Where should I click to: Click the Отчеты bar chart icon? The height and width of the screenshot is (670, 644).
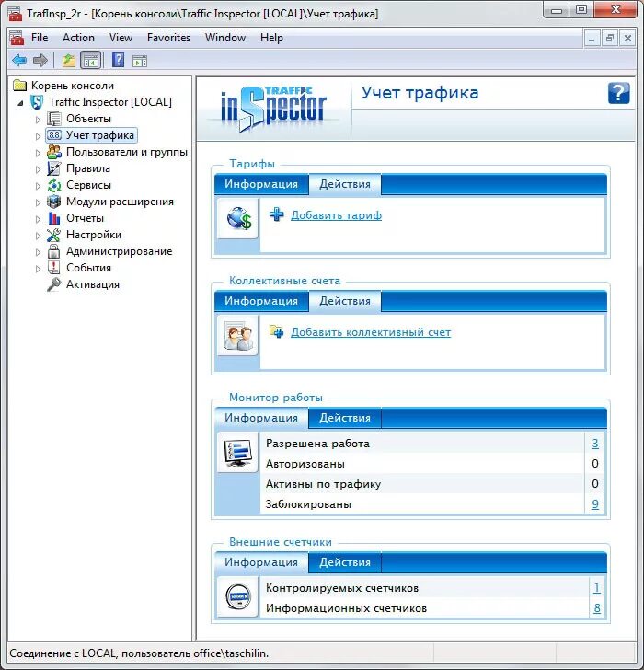[53, 218]
